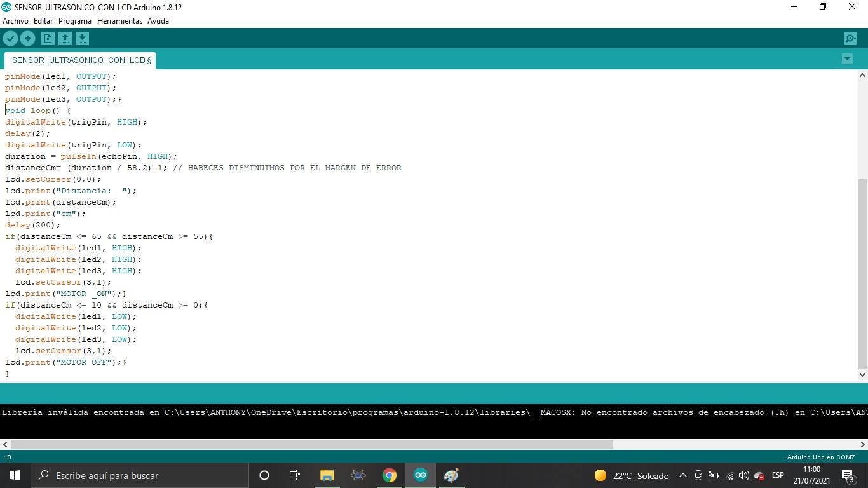Click the 'delay(200);' code line
The height and width of the screenshot is (488, 868).
[32, 225]
